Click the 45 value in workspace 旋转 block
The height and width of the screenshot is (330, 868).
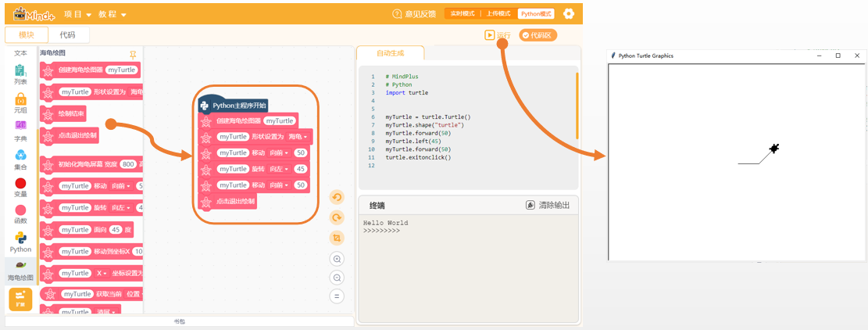301,169
